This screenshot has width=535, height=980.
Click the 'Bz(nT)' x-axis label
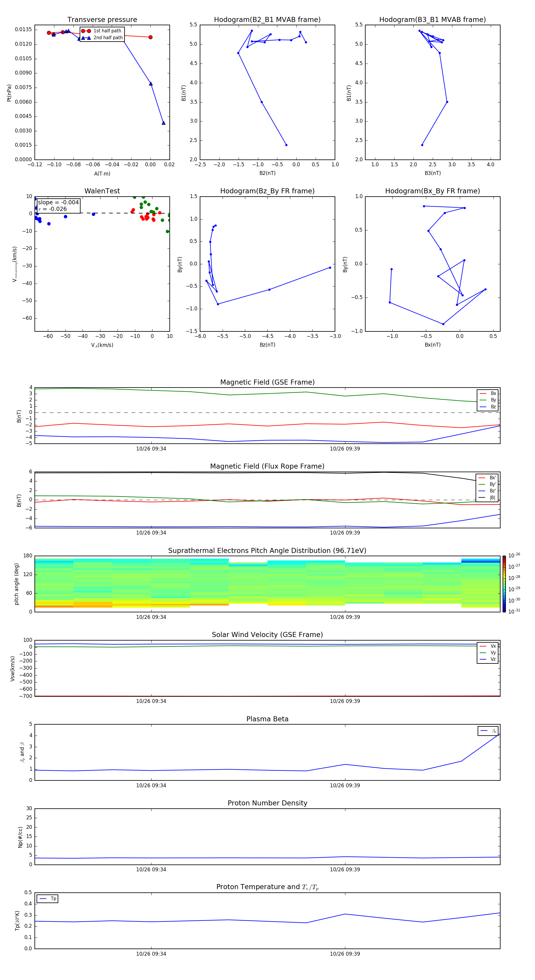pyautogui.click(x=267, y=345)
